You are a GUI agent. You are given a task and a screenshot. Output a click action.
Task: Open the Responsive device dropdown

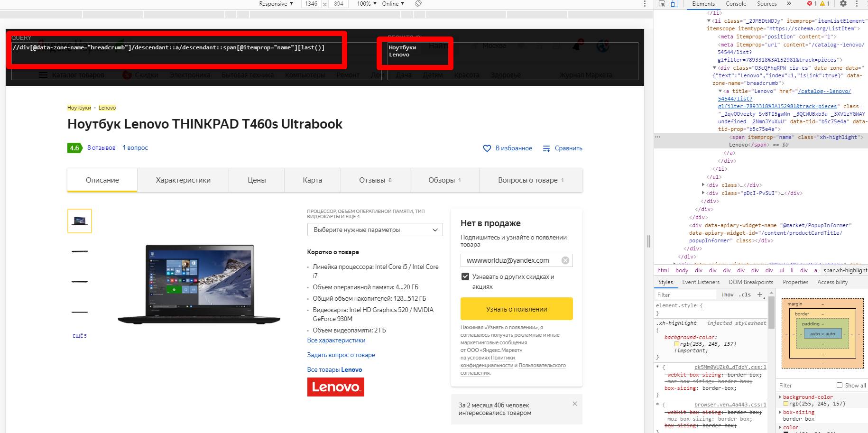[x=276, y=4]
